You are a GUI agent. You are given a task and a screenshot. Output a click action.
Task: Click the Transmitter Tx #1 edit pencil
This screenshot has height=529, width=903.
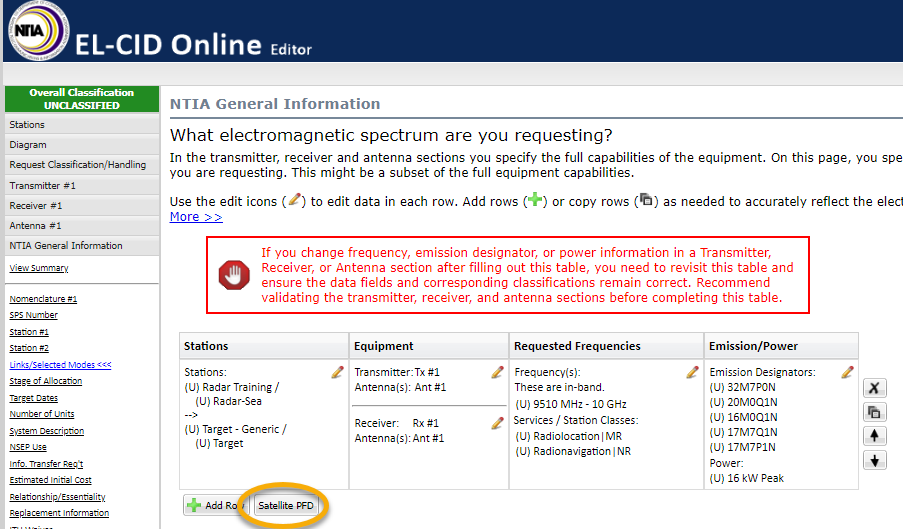point(497,372)
